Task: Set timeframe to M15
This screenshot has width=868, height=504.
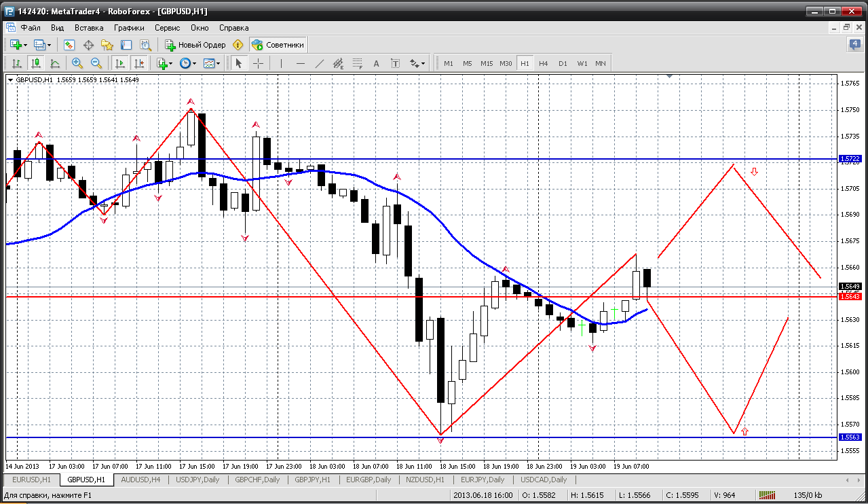Action: click(487, 63)
